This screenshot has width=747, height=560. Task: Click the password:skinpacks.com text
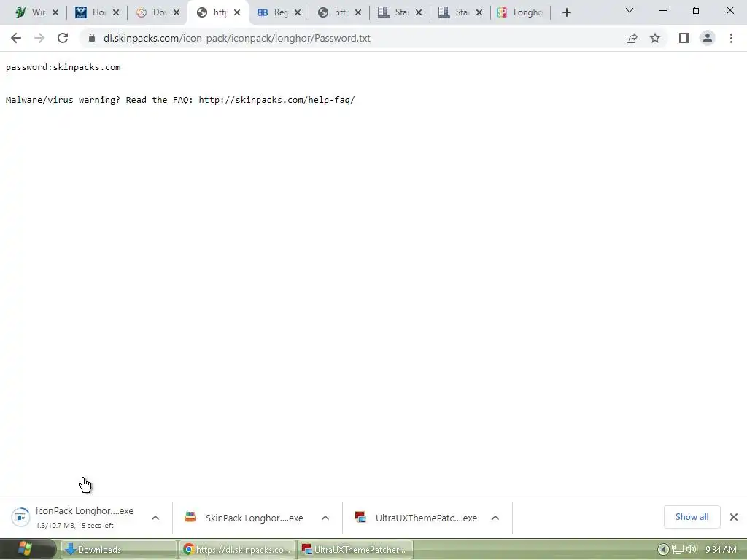coord(63,67)
